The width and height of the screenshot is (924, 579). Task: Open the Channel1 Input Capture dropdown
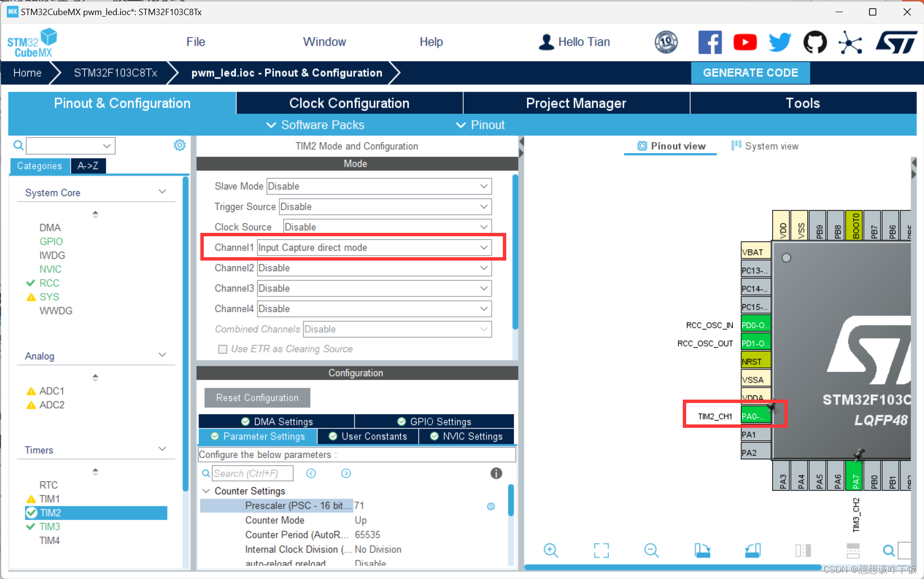374,247
